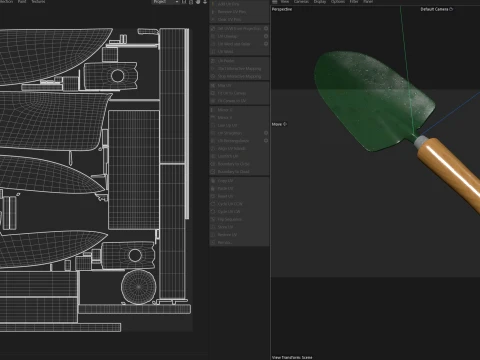This screenshot has height=360, width=480.
Task: Open the Display menu in viewport
Action: 320,2
